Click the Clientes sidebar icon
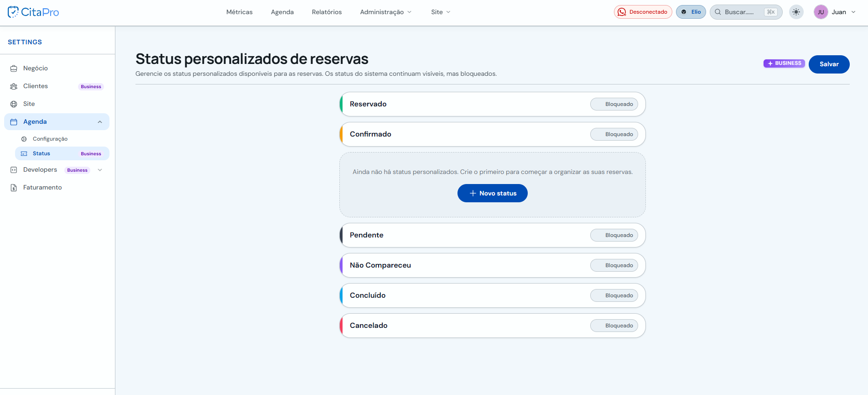This screenshot has height=395, width=868. click(14, 86)
